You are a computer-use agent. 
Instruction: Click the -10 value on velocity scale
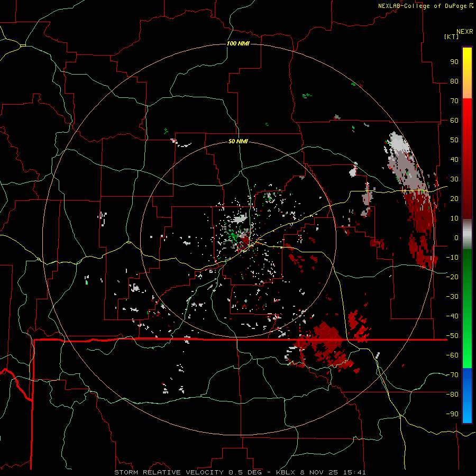[452, 258]
